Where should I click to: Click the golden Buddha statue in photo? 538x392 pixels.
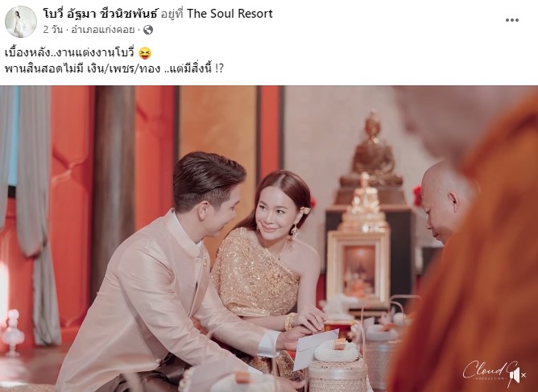click(x=372, y=151)
